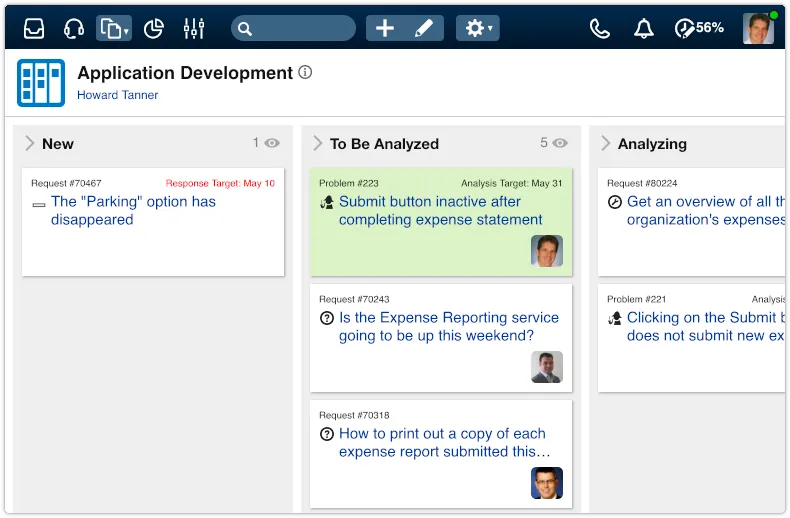Toggle the eye icon in To Be Analyzed

point(560,143)
